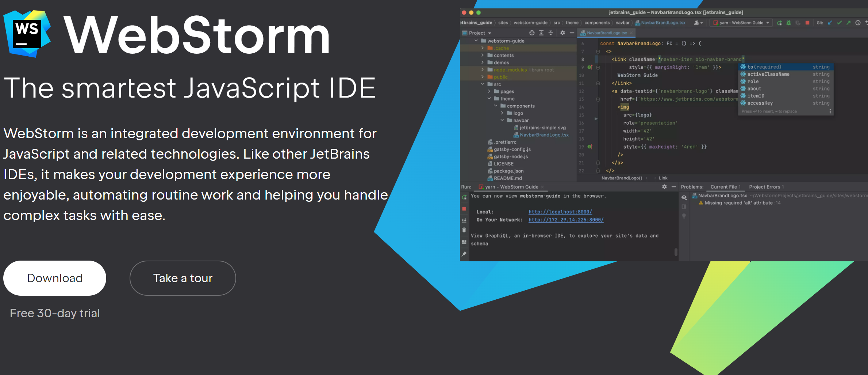868x375 pixels.
Task: Choose 'about' completion suggestion
Action: pos(786,89)
